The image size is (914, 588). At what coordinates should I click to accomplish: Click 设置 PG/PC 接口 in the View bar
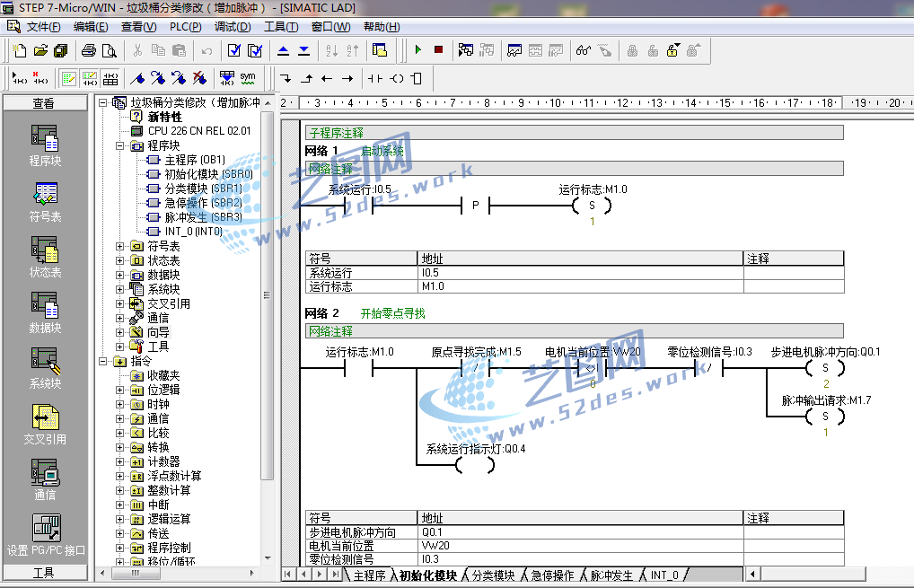46,535
